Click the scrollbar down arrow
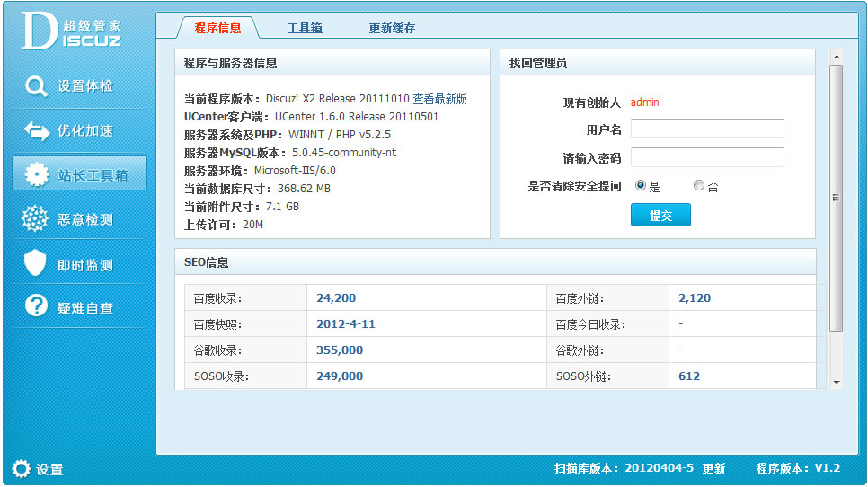 (837, 383)
